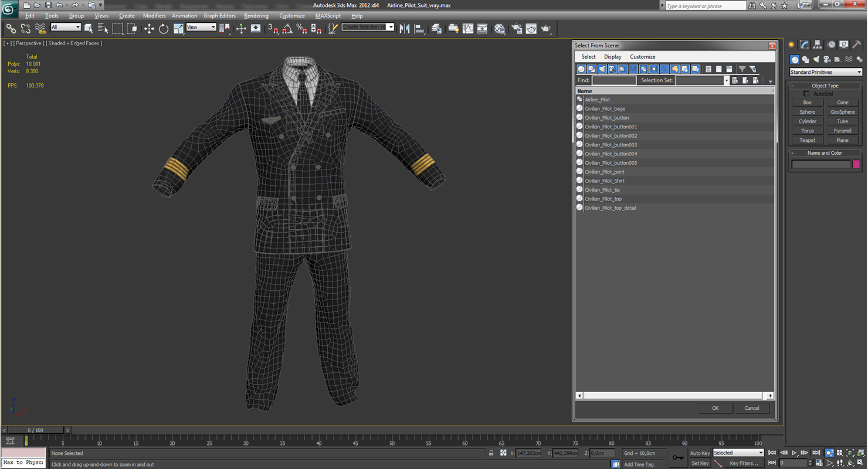The width and height of the screenshot is (868, 469).
Task: Click the Unlink Selection tool
Action: click(x=26, y=28)
